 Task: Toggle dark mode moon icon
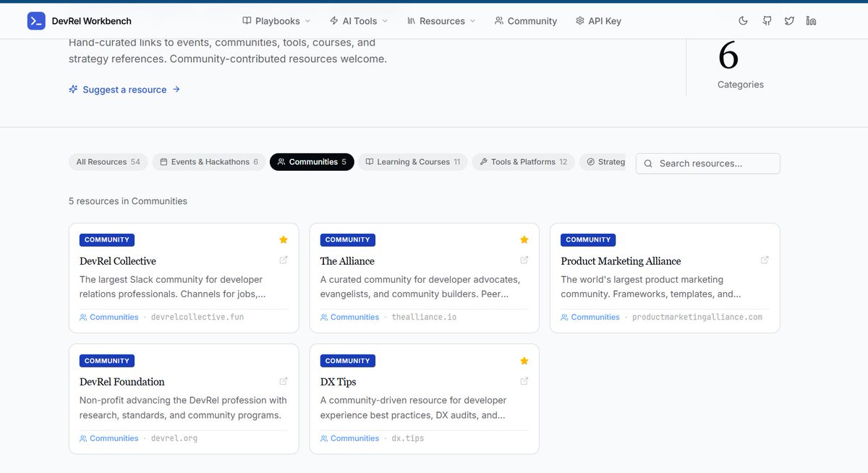pos(743,21)
